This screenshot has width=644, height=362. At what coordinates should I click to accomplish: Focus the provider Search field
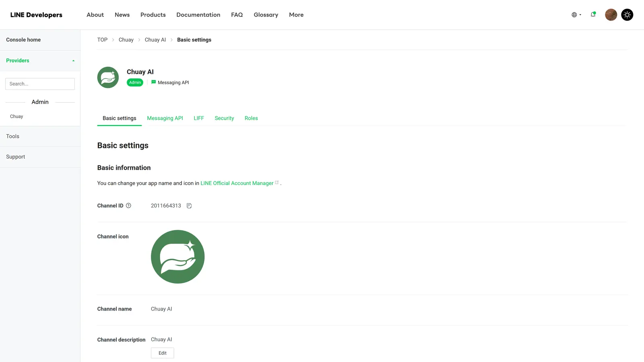[x=40, y=84]
